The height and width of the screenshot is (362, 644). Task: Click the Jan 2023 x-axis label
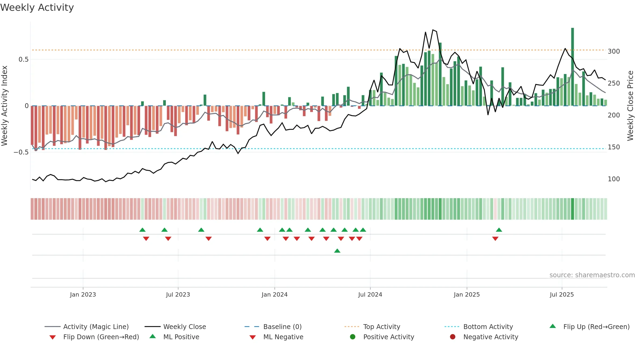click(83, 294)
